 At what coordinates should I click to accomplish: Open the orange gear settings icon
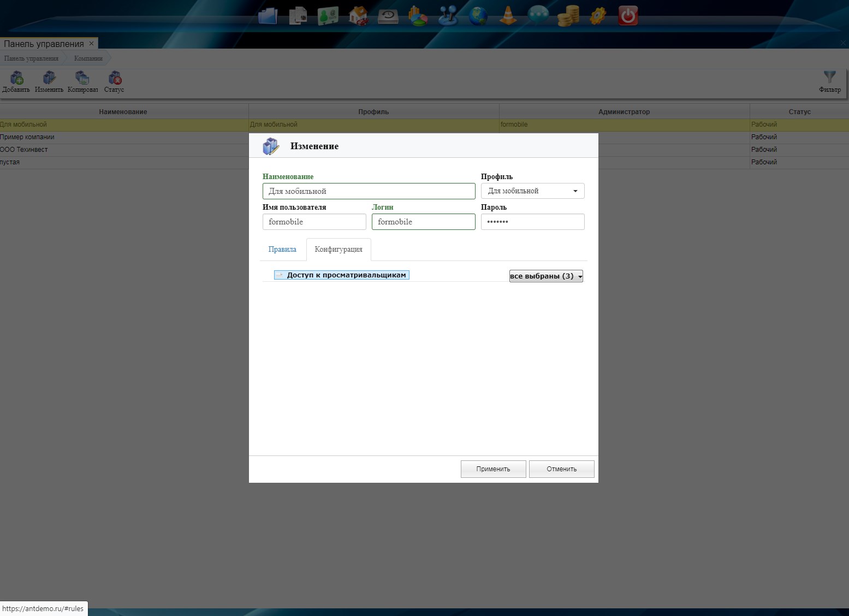coord(598,16)
